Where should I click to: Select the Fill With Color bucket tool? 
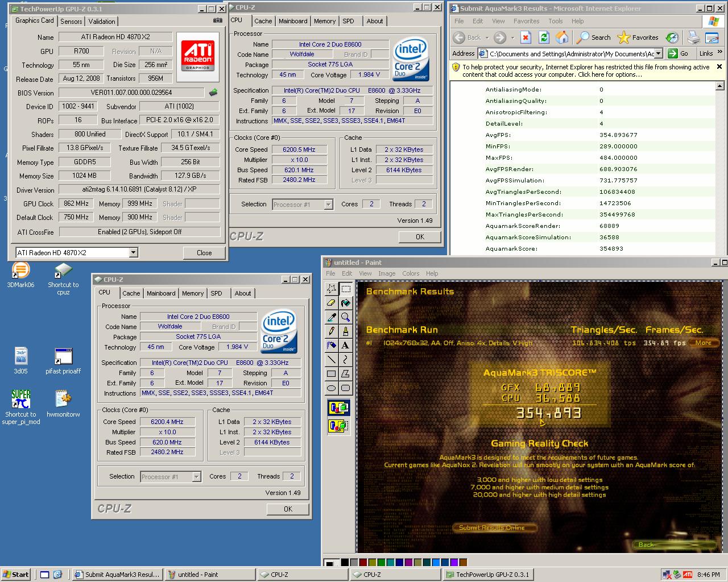pyautogui.click(x=345, y=303)
